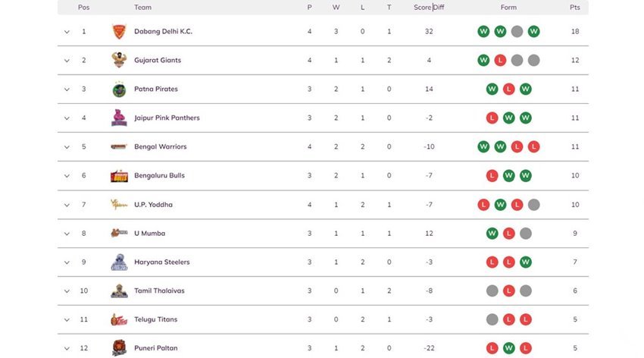Image resolution: width=644 pixels, height=358 pixels.
Task: Open the U.P. Yoddha team name
Action: [x=153, y=205]
